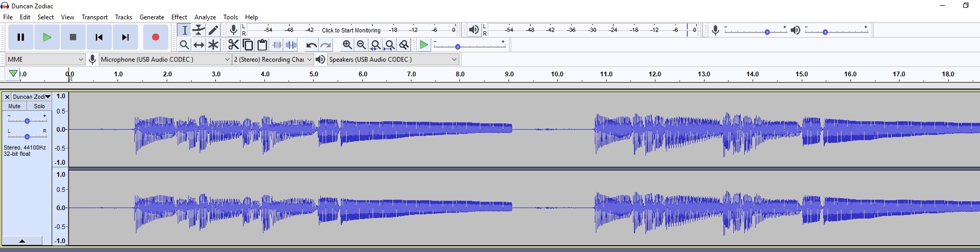Open the Effect menu

[x=179, y=17]
